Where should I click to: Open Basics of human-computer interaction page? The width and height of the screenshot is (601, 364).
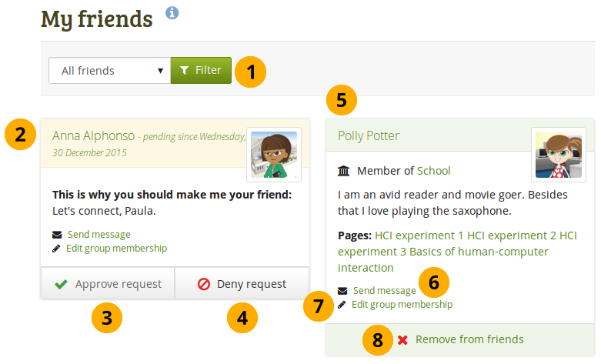tap(478, 252)
